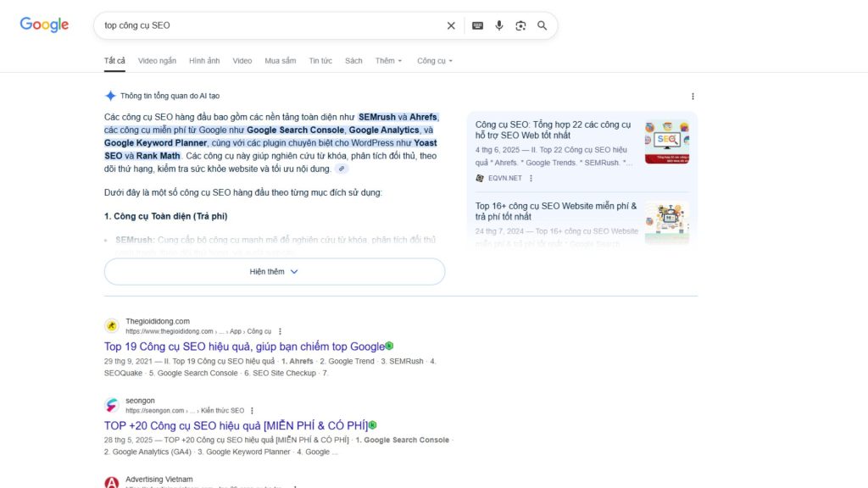Open the Top 19 Công cụ SEO result
The image size is (868, 488).
click(242, 346)
